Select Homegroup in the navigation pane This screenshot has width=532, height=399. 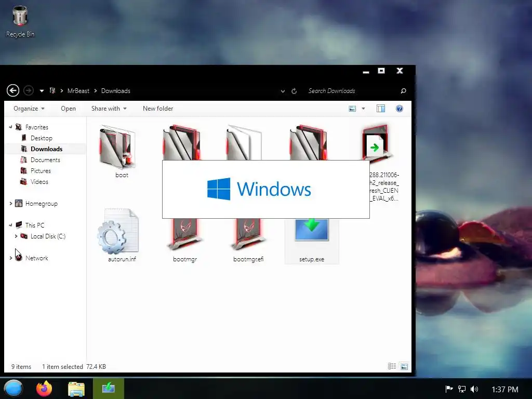point(42,204)
